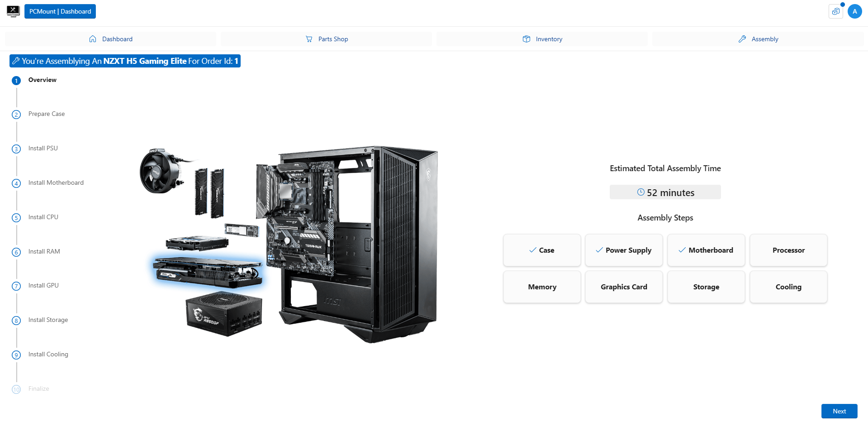Viewport: 868px width, 422px height.
Task: Click the Next button
Action: coord(840,411)
